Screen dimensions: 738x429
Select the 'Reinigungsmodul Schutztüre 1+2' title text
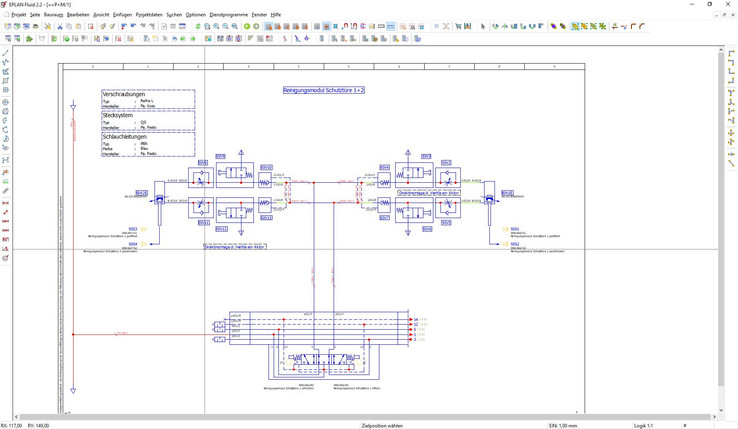coord(324,90)
